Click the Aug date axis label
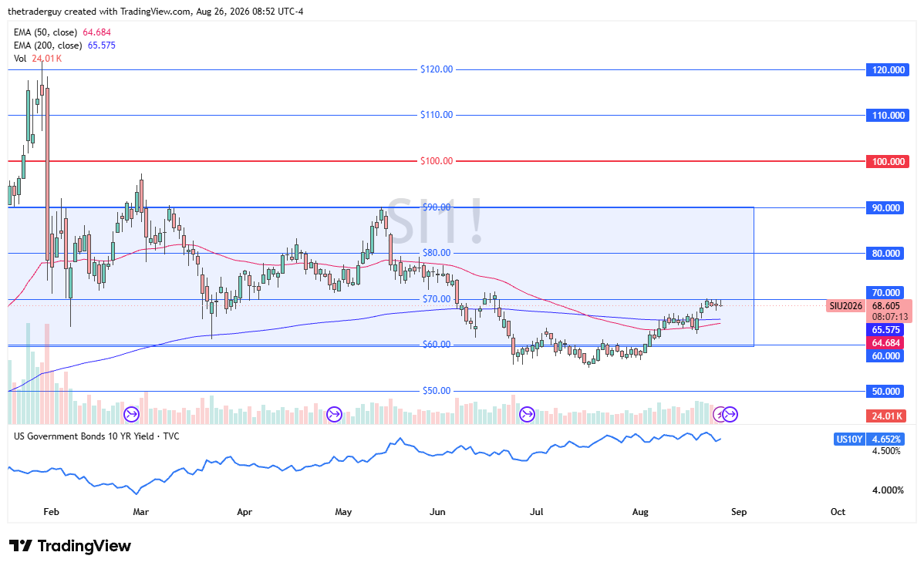Viewport: 924px width, 569px height. point(640,512)
